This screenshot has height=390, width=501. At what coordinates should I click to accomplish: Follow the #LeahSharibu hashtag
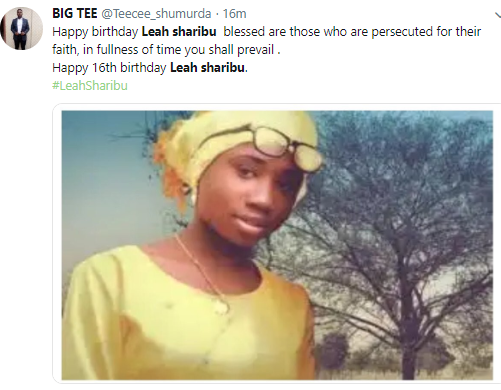90,86
